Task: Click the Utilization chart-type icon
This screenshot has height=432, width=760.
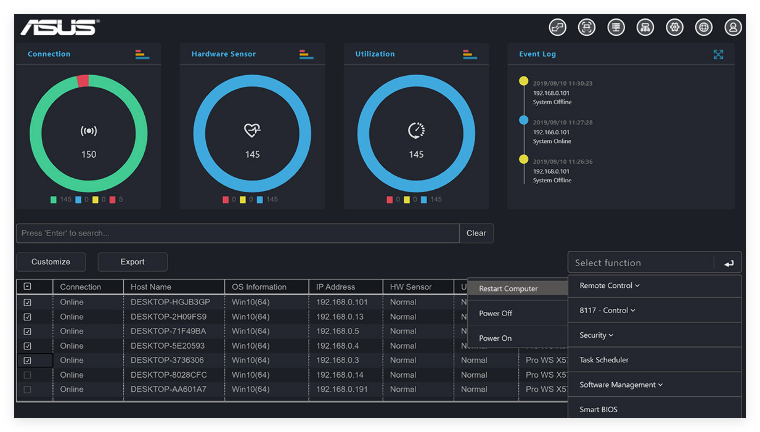Action: click(470, 54)
